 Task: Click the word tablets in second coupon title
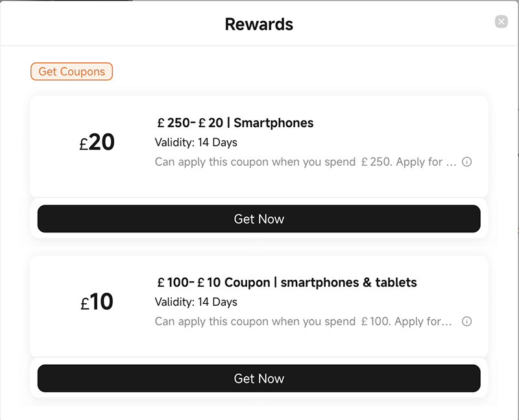pyautogui.click(x=396, y=282)
